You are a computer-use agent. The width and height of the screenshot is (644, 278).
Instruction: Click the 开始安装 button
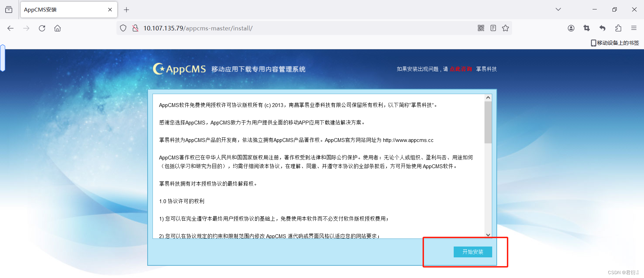point(473,252)
